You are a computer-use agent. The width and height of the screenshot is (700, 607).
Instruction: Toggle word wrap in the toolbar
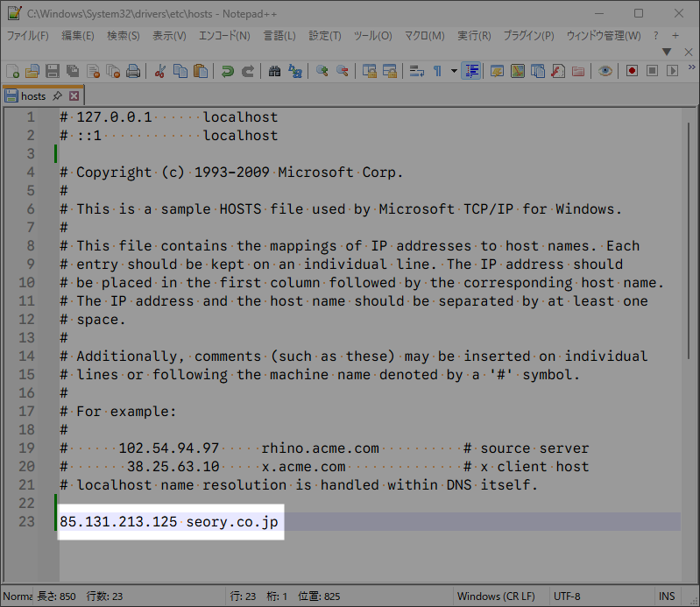[x=417, y=71]
